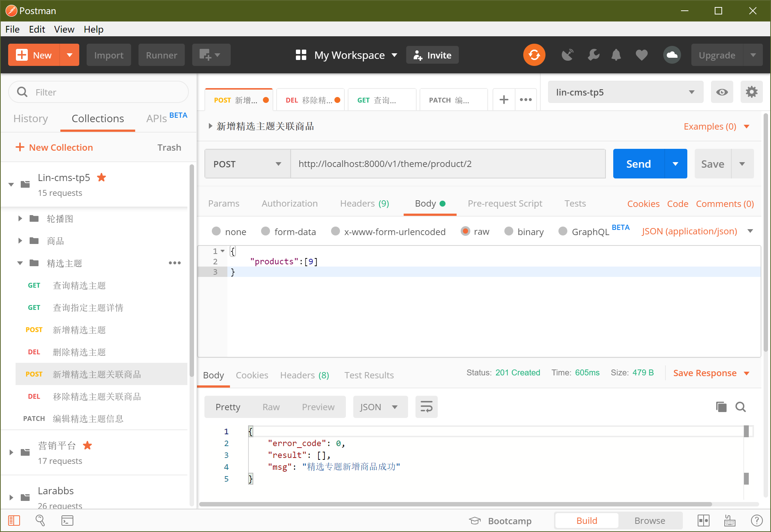Click Save Response
771x532 pixels.
711,373
